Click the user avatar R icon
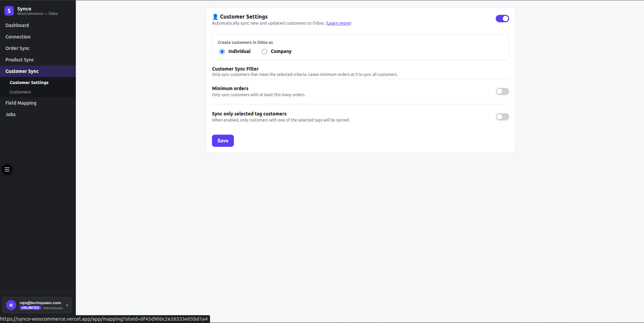 point(11,305)
